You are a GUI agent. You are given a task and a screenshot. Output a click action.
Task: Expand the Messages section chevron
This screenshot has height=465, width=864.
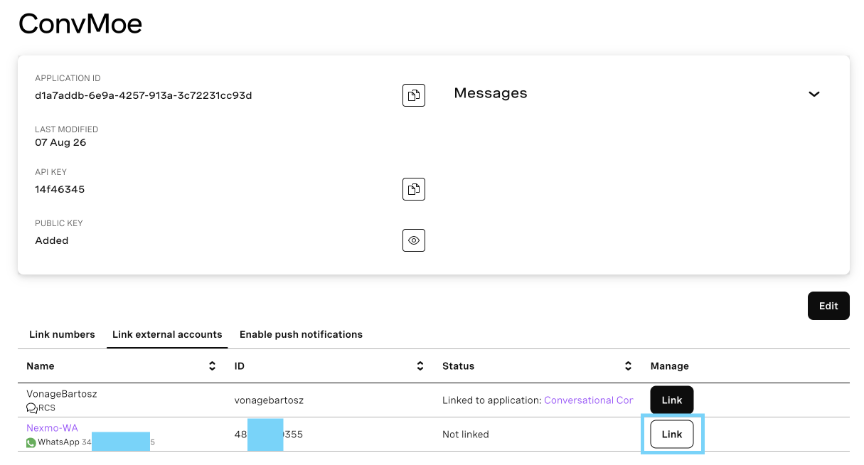click(814, 94)
